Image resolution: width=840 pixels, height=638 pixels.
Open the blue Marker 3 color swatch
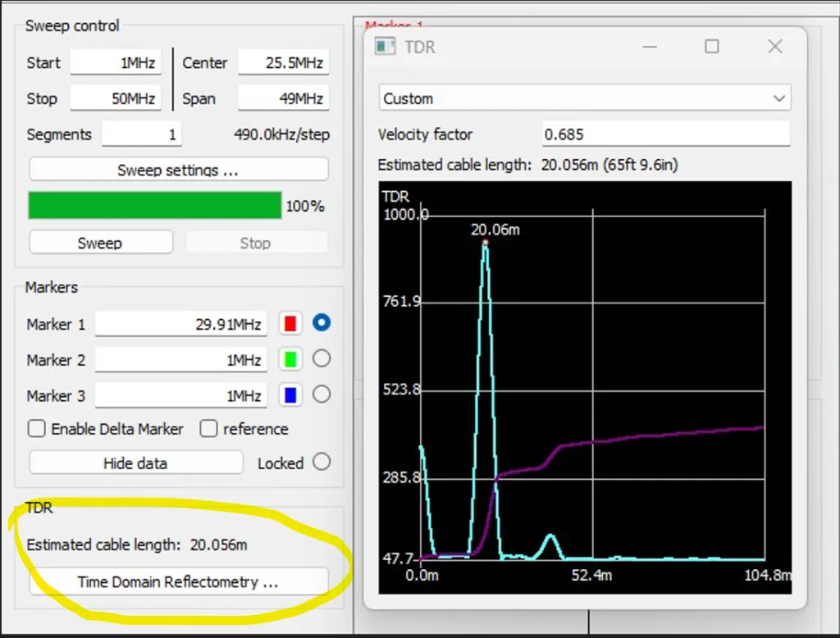click(290, 395)
